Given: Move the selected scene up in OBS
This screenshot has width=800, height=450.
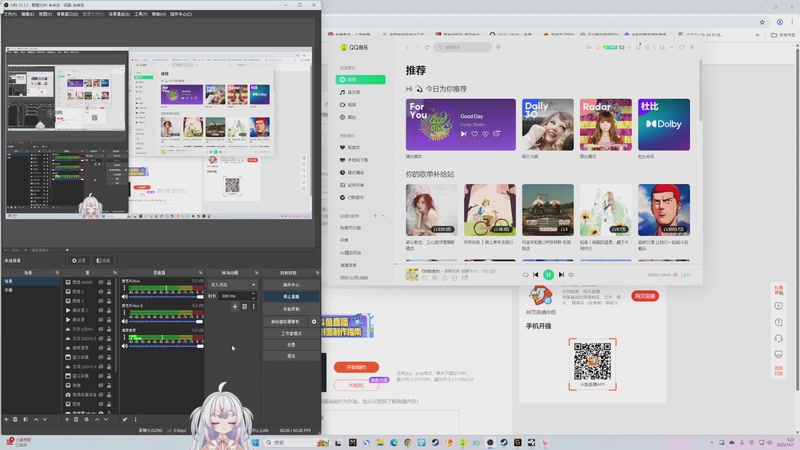Looking at the screenshot, I should click(36, 419).
